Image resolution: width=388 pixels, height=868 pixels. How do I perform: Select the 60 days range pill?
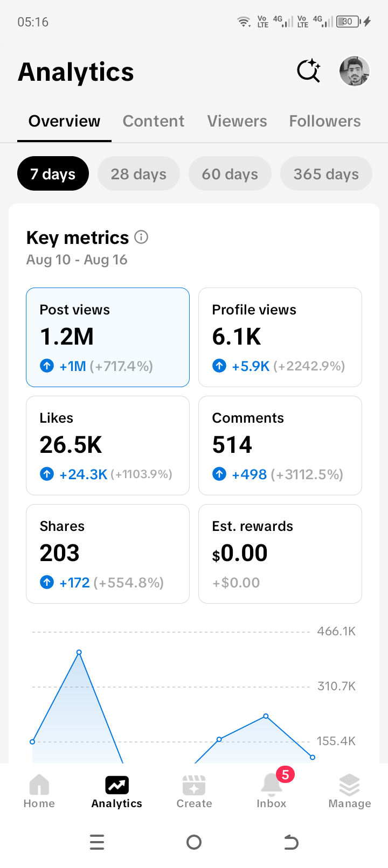tap(230, 173)
